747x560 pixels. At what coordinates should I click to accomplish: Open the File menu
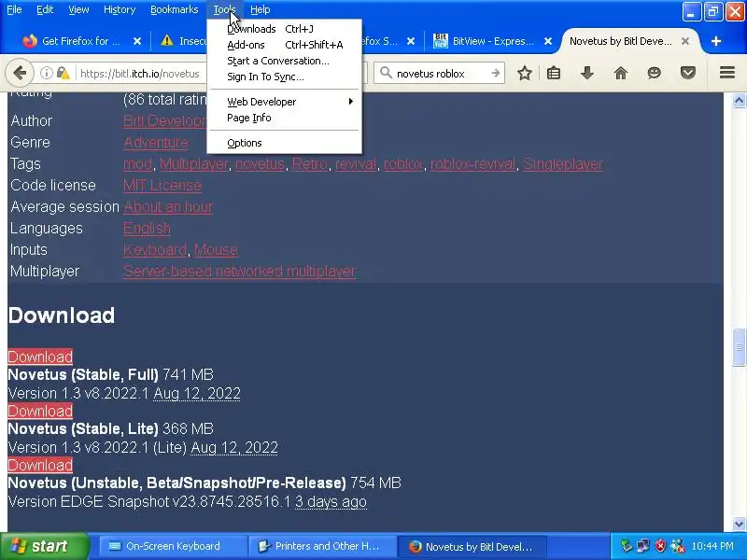[x=14, y=9]
